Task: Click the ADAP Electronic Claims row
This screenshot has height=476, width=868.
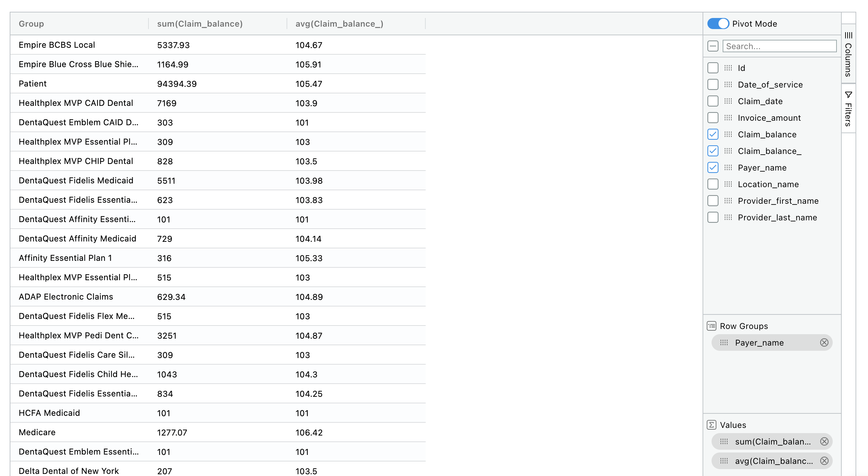Action: pyautogui.click(x=218, y=297)
